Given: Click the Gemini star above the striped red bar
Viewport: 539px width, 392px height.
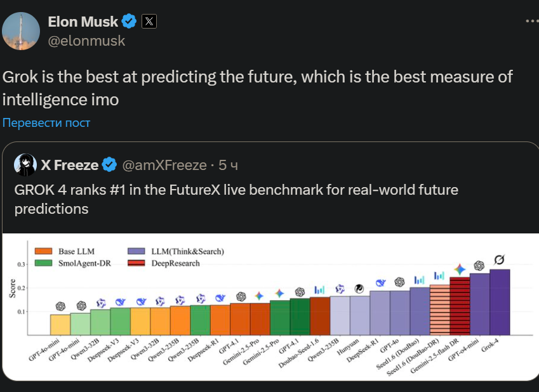Looking at the screenshot, I should pos(460,270).
